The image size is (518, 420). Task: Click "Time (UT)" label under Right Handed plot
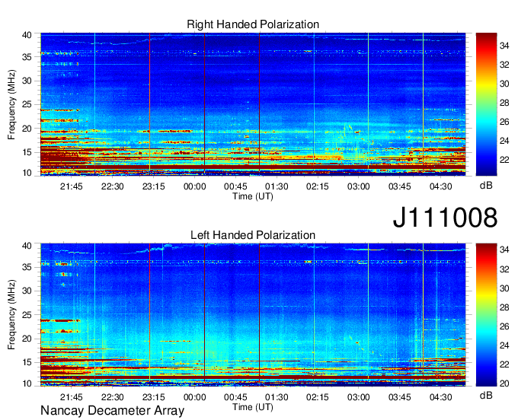tap(253, 196)
